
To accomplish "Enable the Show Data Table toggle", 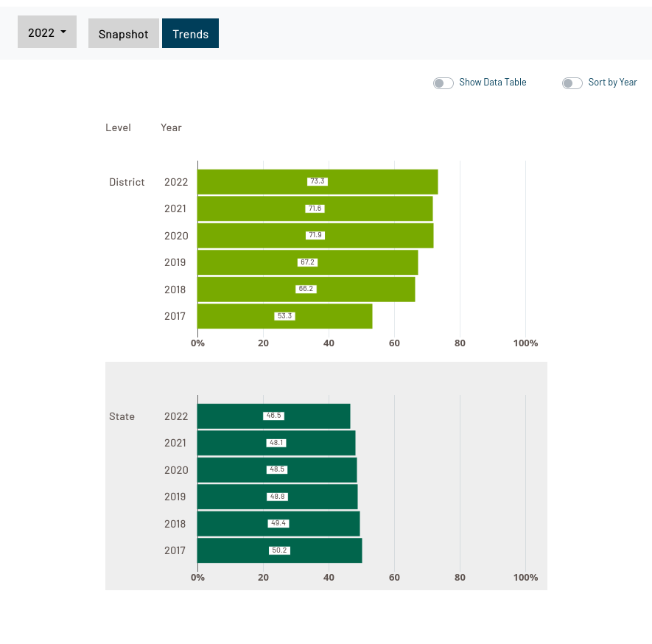I will pos(443,83).
